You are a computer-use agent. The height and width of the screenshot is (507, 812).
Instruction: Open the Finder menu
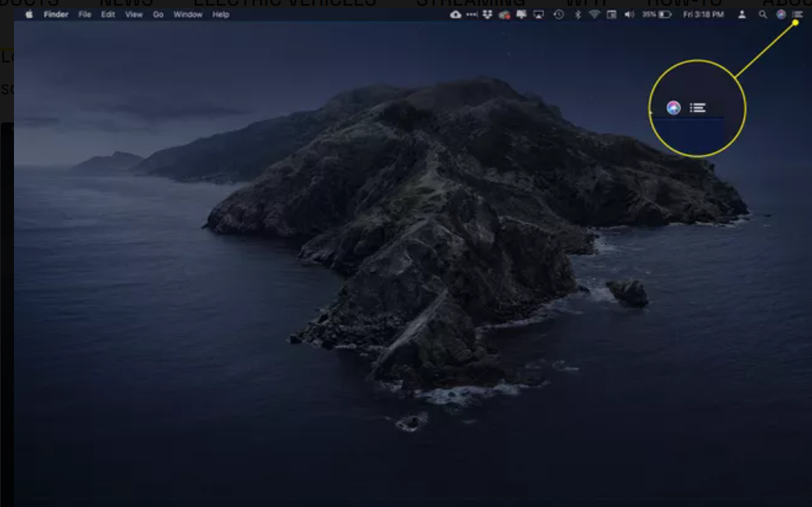click(56, 15)
